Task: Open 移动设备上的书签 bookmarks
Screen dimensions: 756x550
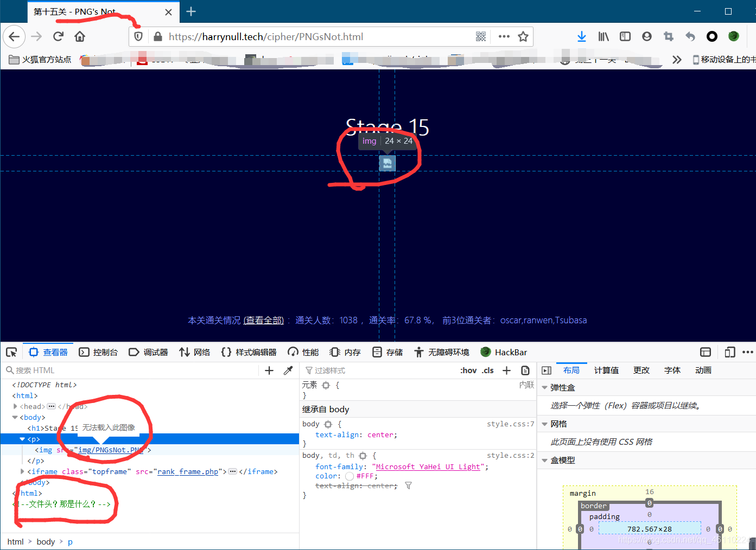Action: coord(723,60)
